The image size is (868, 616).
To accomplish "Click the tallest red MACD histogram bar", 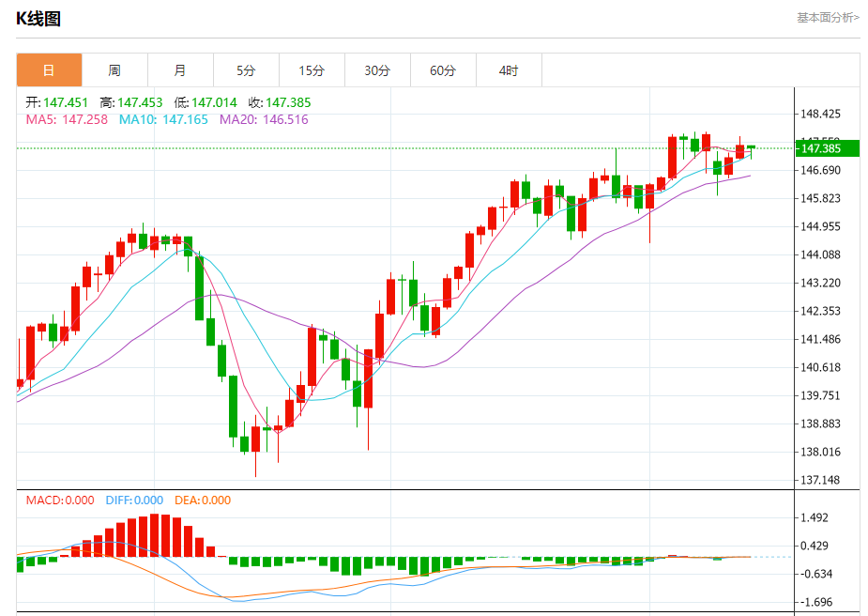I will 155,535.
